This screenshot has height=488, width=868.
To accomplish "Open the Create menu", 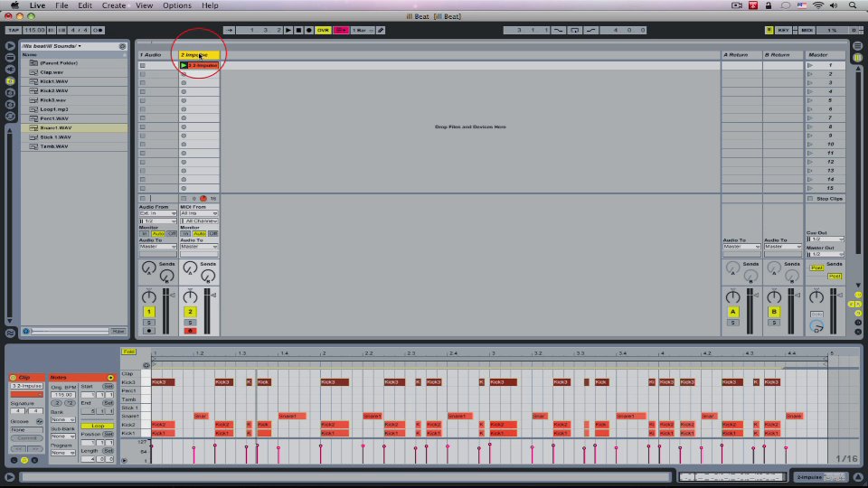I will (114, 5).
